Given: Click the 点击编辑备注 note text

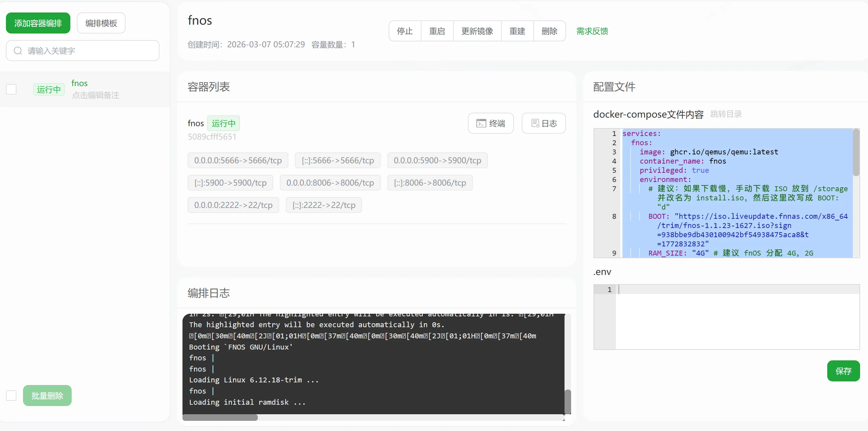Looking at the screenshot, I should 95,95.
